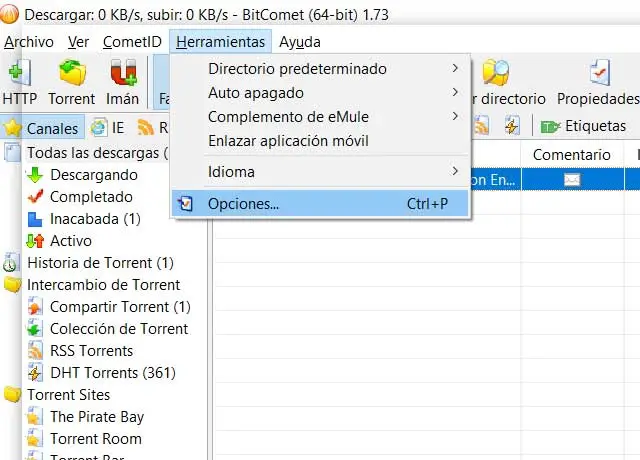Select the Torrent Sites folder

tap(69, 395)
